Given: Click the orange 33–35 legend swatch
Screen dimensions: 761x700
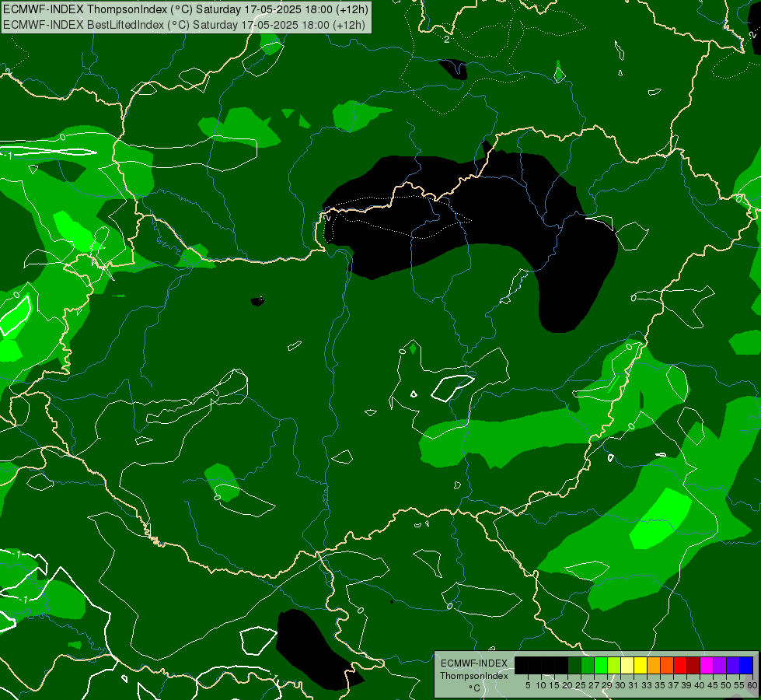Looking at the screenshot, I should (654, 665).
